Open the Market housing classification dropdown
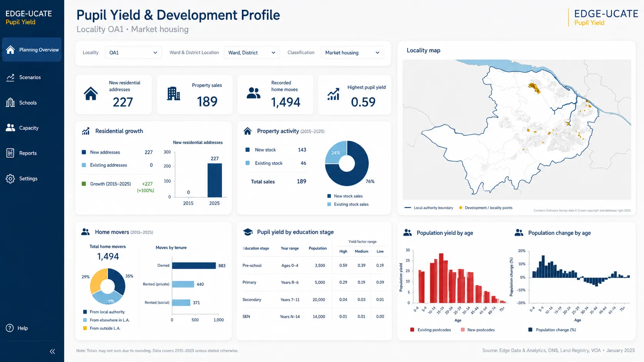 352,53
